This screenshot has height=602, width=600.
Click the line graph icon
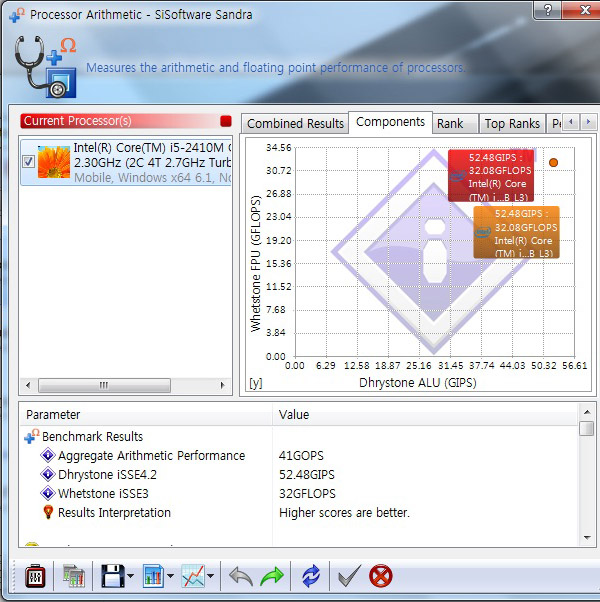(193, 576)
